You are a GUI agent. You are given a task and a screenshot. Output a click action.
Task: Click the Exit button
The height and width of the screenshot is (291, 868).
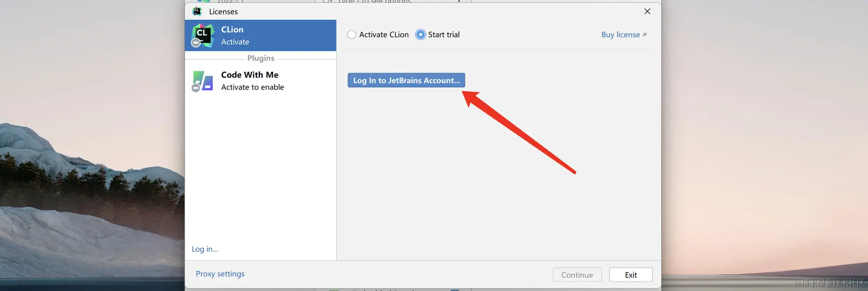(x=631, y=275)
